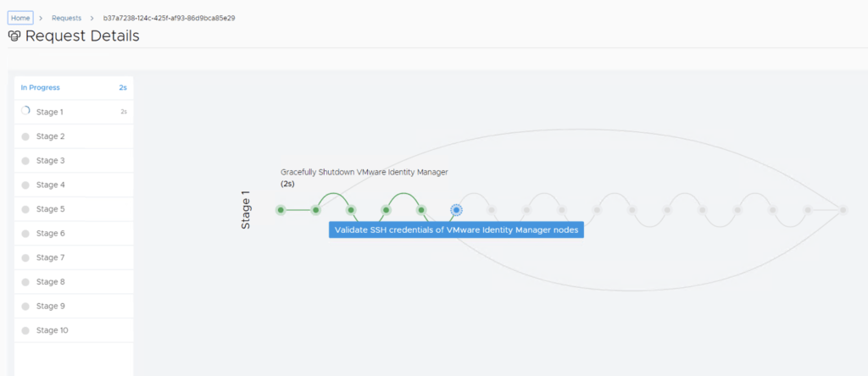Choose Stage 9 in the sidebar

(50, 306)
